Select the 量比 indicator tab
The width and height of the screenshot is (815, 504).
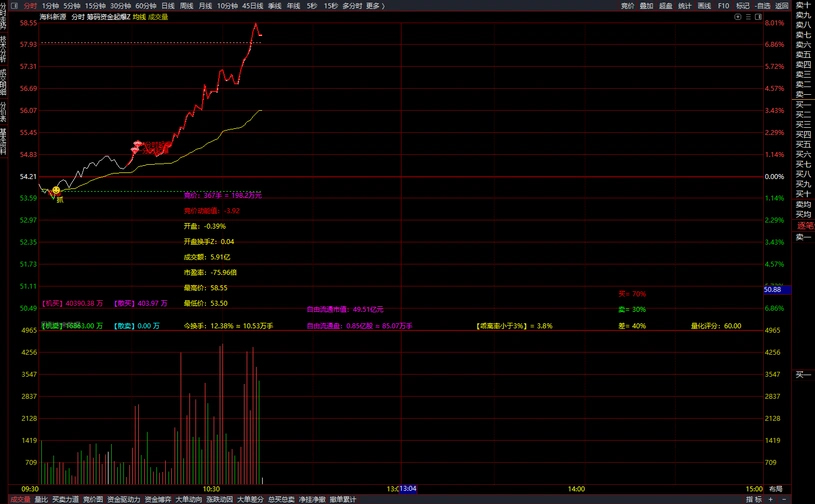pyautogui.click(x=41, y=499)
